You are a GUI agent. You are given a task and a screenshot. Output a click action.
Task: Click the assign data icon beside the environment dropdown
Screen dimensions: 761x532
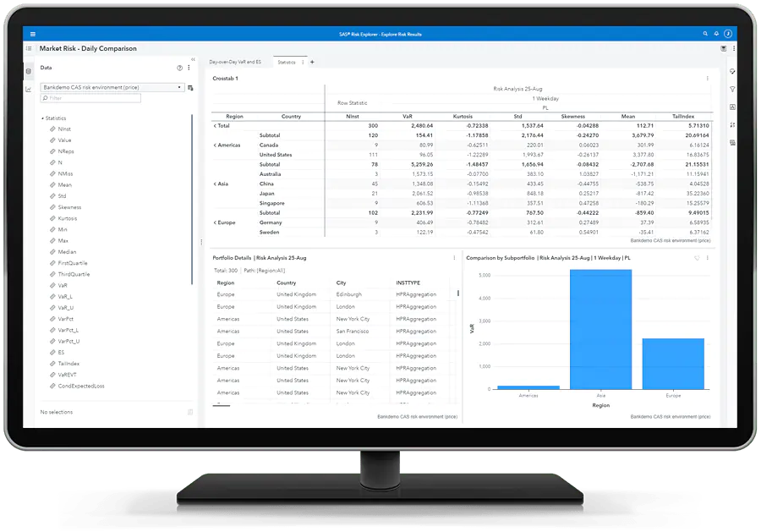190,87
